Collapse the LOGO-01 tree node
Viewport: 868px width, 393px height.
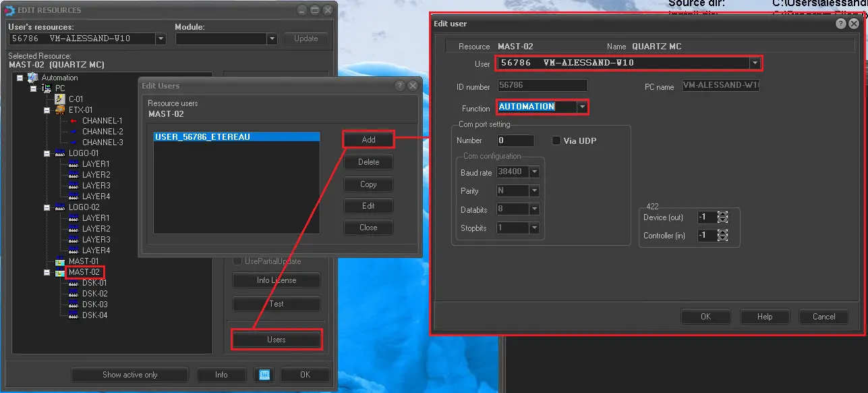coord(47,153)
